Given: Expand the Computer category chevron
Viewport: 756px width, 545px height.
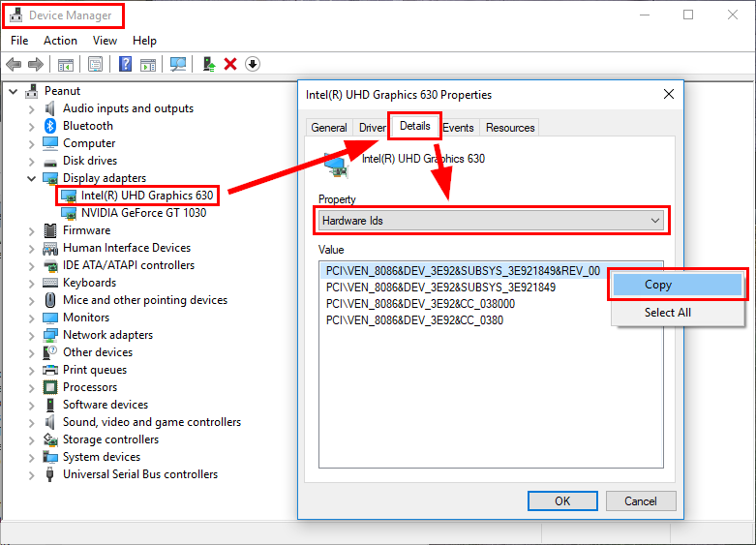Looking at the screenshot, I should click(31, 144).
